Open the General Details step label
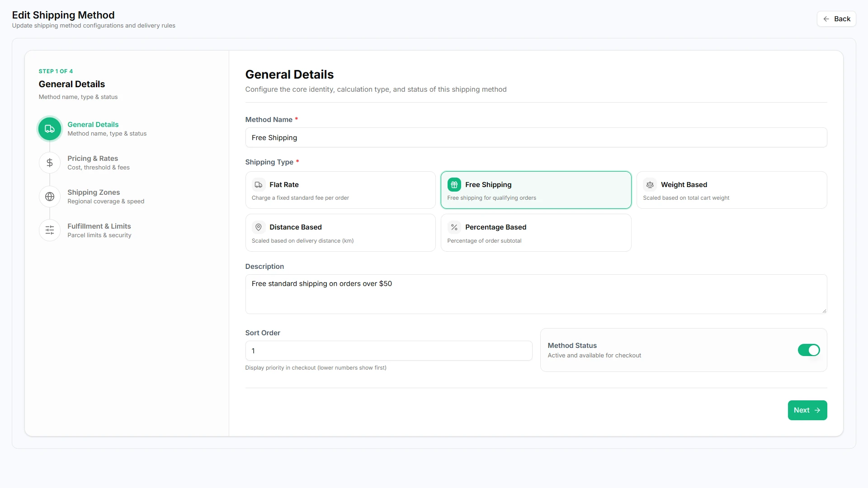Viewport: 868px width, 488px height. pyautogui.click(x=93, y=125)
